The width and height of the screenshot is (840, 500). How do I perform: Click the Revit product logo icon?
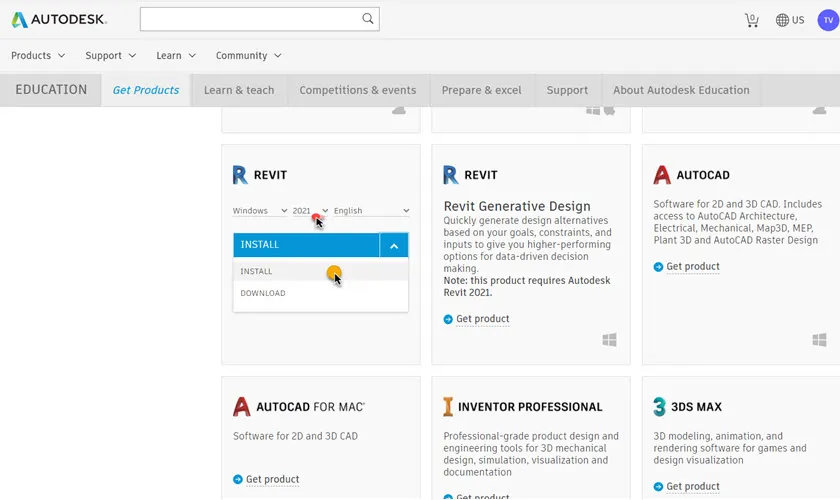pyautogui.click(x=240, y=175)
